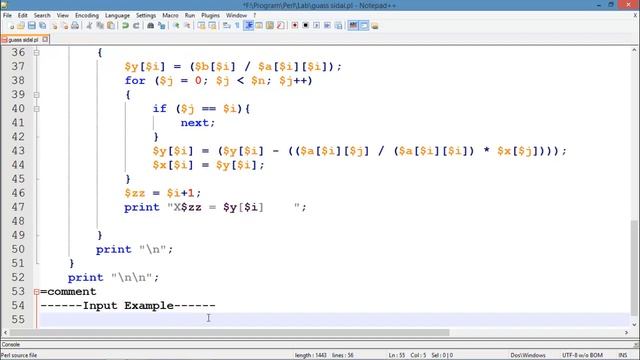
Task: Stop macro recording with the black square icon
Action: click(x=305, y=26)
